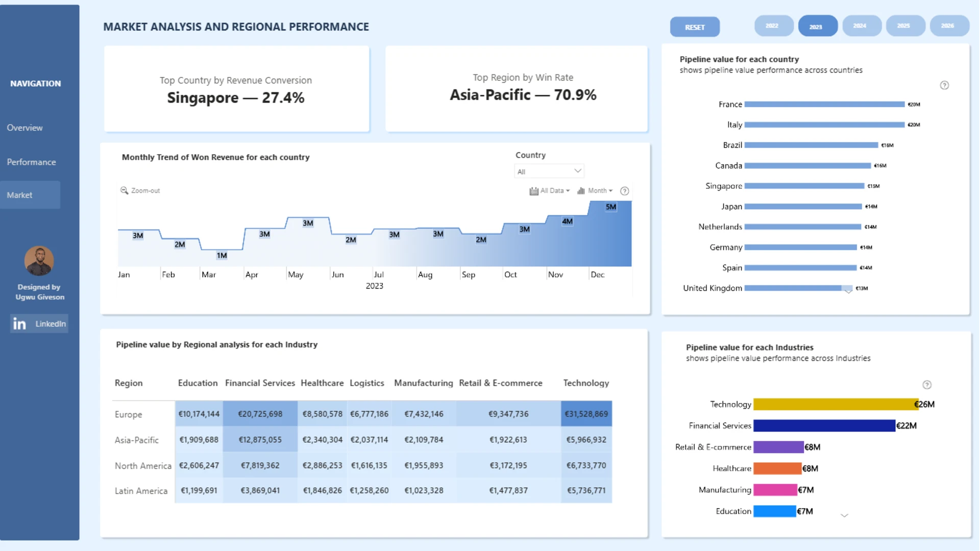This screenshot has height=551, width=980.
Task: Select the Europe Technology cell €31,528,869
Action: pyautogui.click(x=586, y=414)
